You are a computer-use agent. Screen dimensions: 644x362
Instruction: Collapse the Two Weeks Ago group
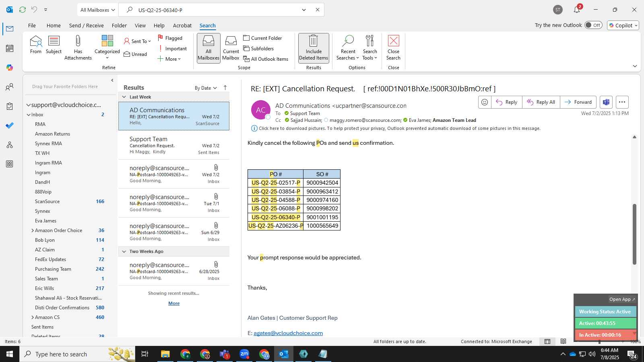[x=124, y=251]
